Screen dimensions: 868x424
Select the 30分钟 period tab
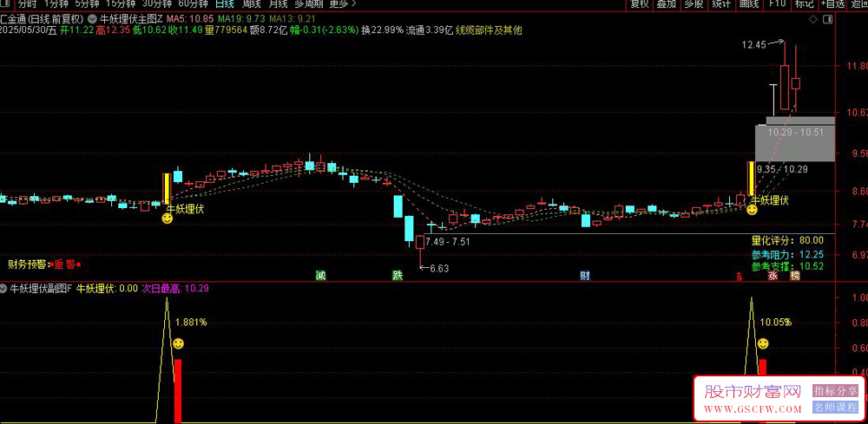coord(156,3)
